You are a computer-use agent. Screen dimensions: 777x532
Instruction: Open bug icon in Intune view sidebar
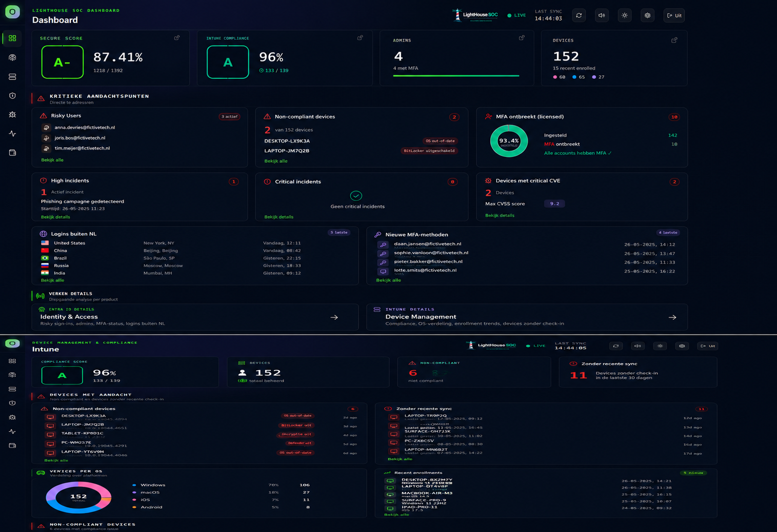(12, 417)
